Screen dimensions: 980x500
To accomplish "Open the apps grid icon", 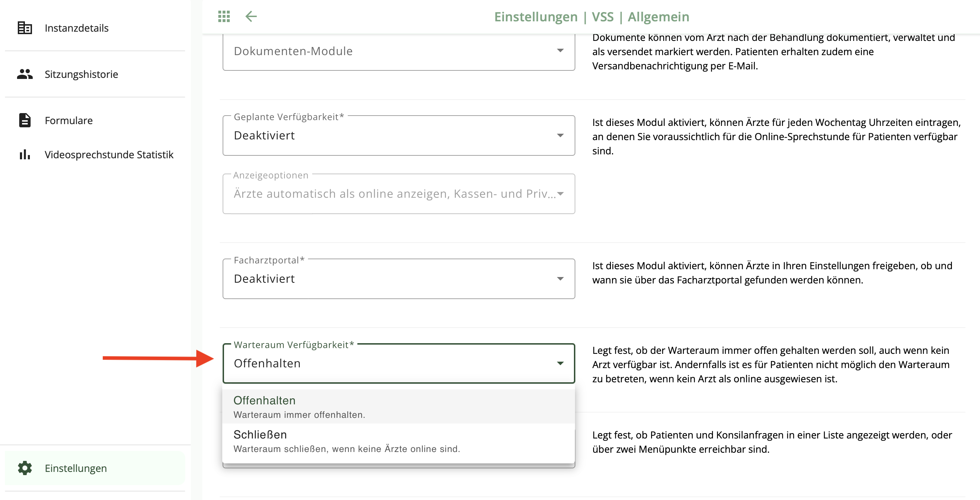I will [x=224, y=16].
